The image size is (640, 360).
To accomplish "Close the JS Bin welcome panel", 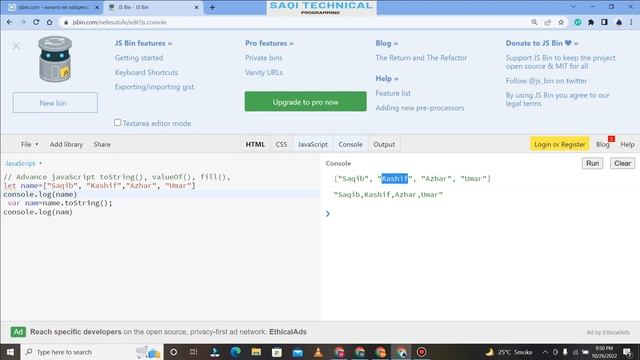I will (16, 46).
